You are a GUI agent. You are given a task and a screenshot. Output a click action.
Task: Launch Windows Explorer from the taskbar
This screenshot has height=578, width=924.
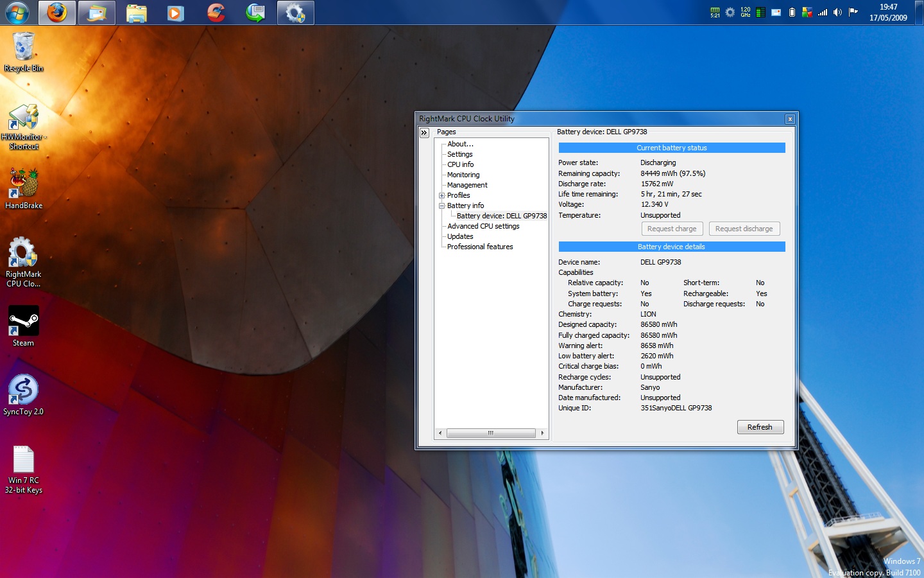pyautogui.click(x=136, y=12)
